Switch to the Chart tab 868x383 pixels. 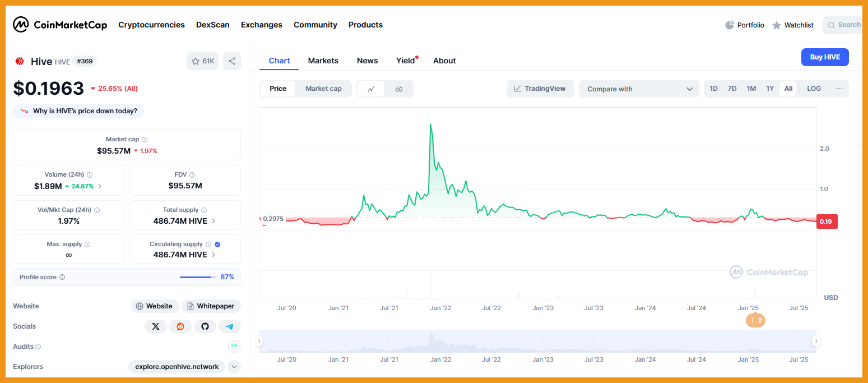pyautogui.click(x=279, y=61)
